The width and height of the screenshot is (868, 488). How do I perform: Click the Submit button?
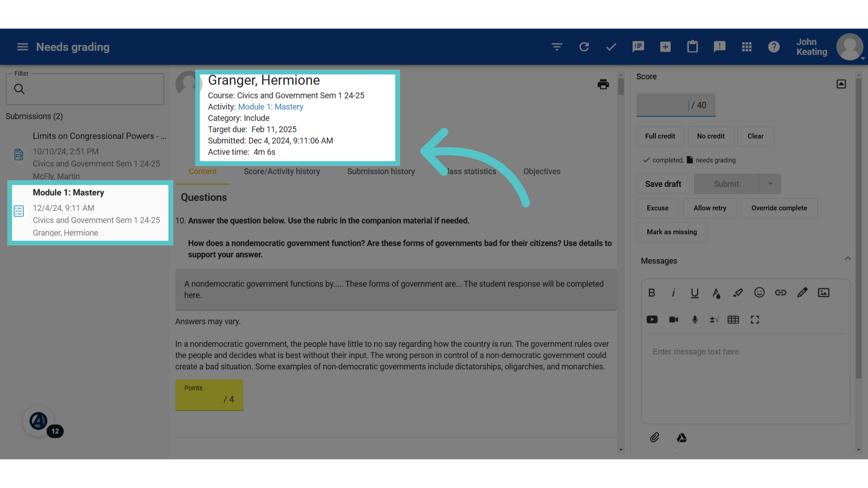[x=726, y=184]
